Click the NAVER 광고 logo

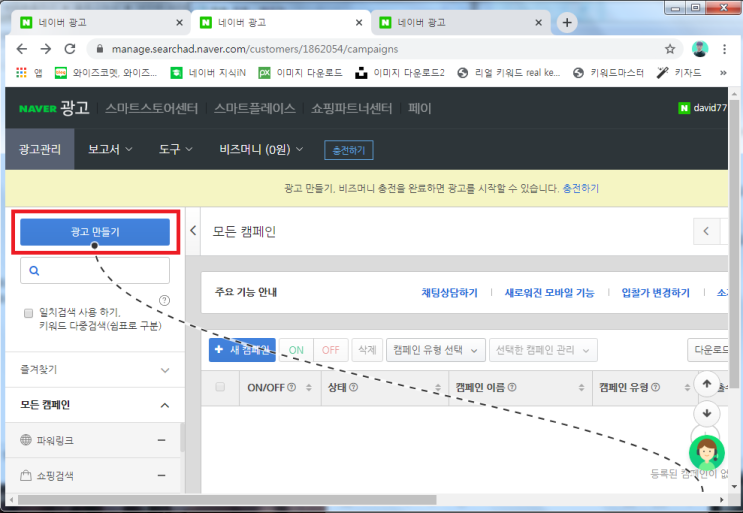click(x=54, y=108)
